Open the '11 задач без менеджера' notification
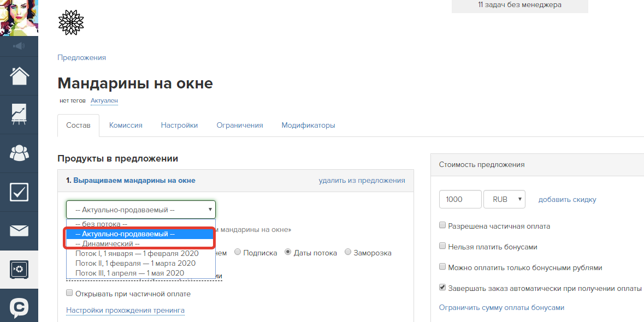 [x=519, y=6]
